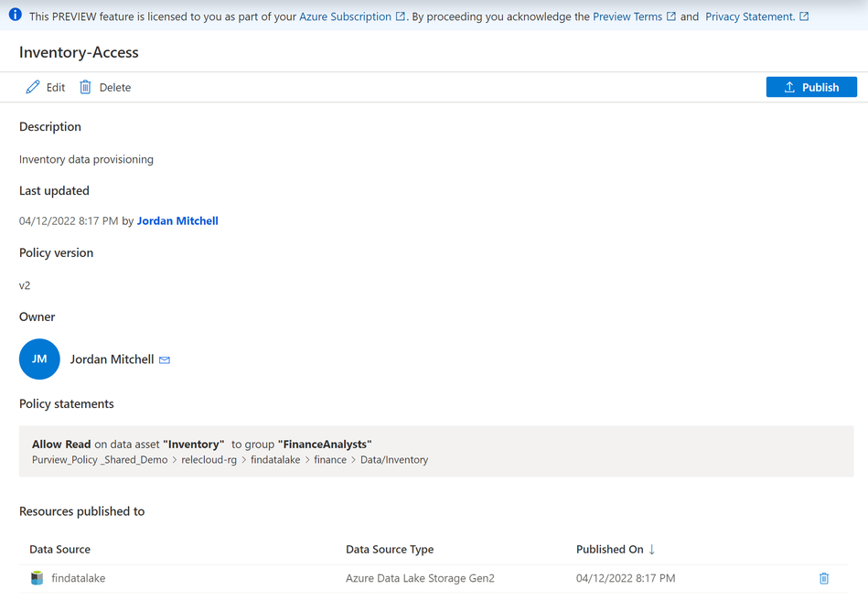Screen dimensions: 868x600
Task: Click the JM owner avatar circle
Action: point(39,359)
